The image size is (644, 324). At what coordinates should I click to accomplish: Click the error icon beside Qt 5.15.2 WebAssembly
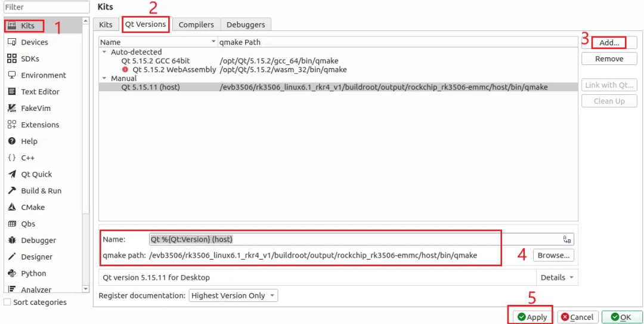[x=125, y=69]
